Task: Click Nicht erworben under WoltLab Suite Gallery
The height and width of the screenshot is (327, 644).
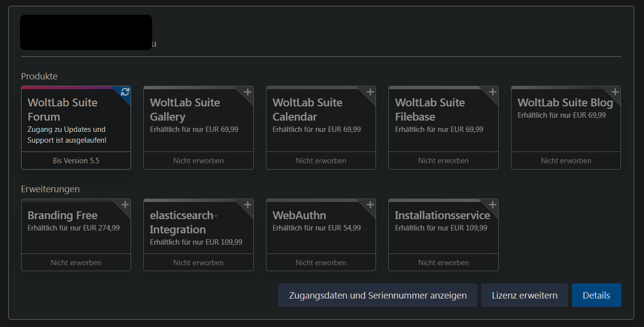Action: coord(198,161)
